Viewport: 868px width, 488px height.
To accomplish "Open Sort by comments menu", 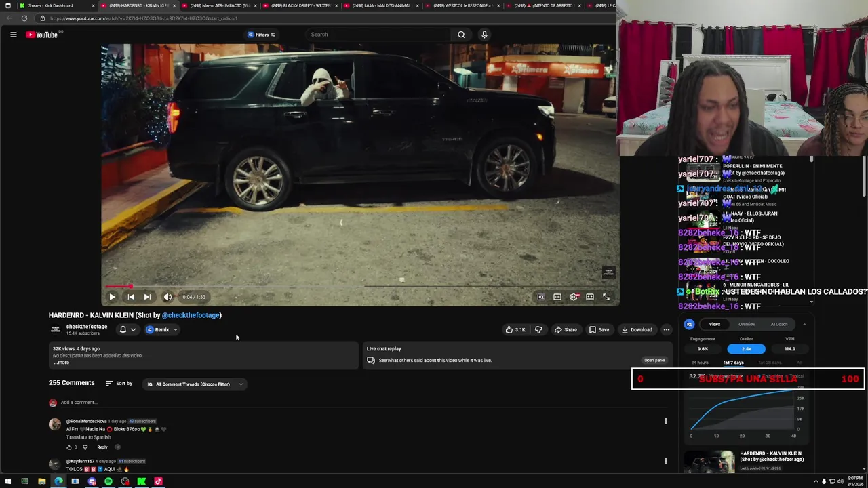I will 119,384.
